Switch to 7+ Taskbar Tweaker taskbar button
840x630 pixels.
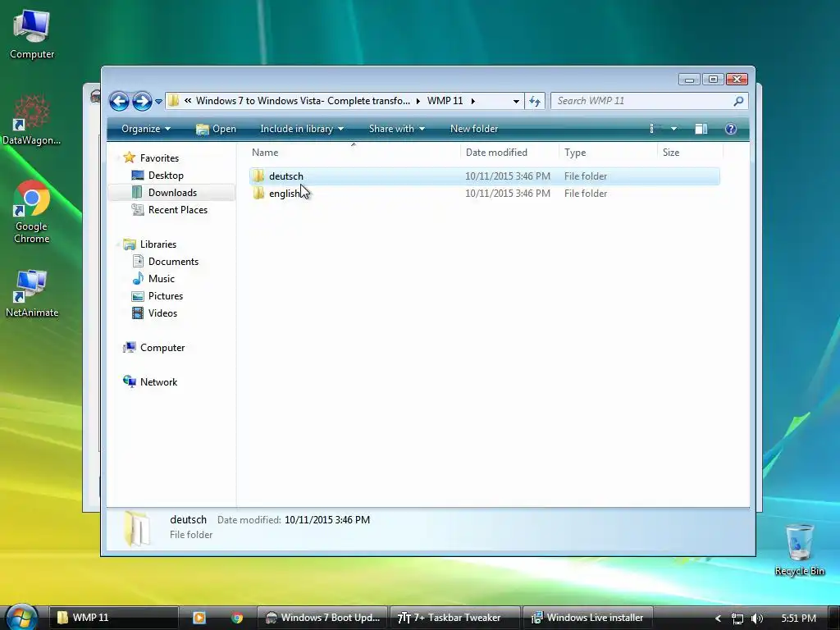(x=454, y=618)
